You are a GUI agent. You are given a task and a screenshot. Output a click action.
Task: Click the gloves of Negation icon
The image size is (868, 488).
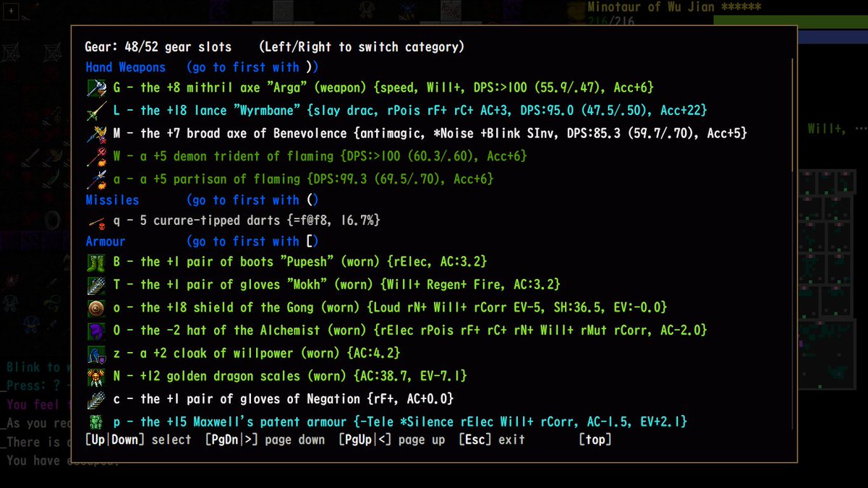click(x=96, y=399)
